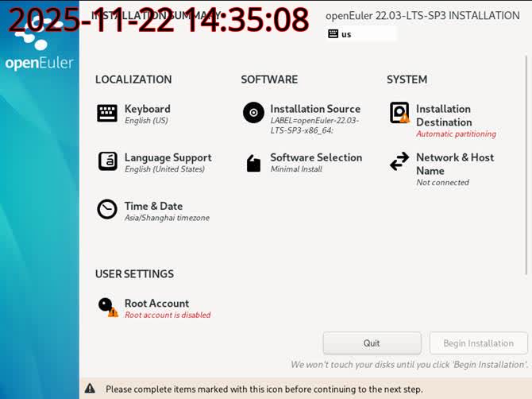The image size is (532, 399).
Task: Click the Begin Installation button
Action: coord(478,343)
